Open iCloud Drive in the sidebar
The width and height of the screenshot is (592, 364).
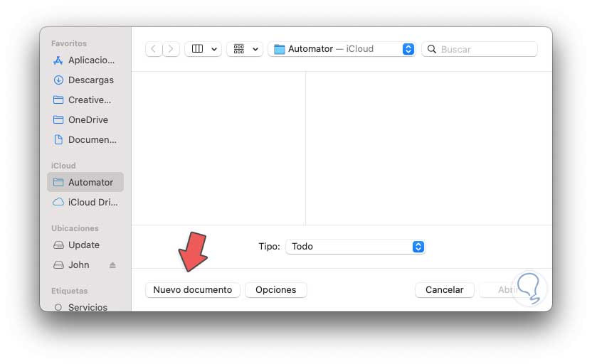coord(85,202)
